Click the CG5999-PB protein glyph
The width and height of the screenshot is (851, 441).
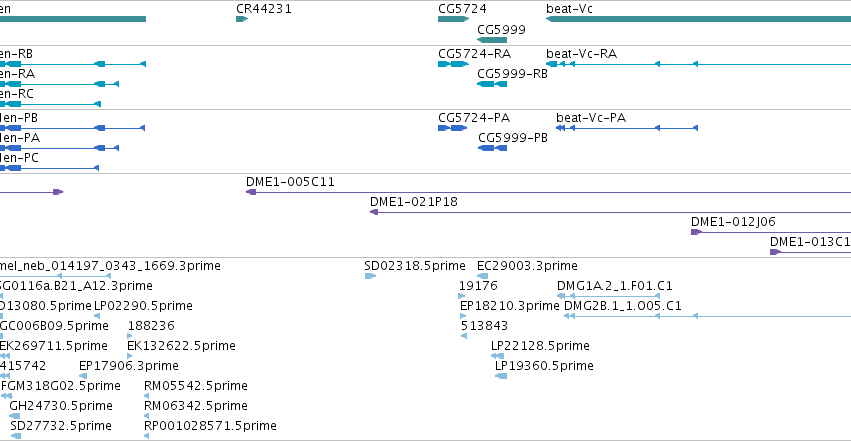click(x=492, y=148)
